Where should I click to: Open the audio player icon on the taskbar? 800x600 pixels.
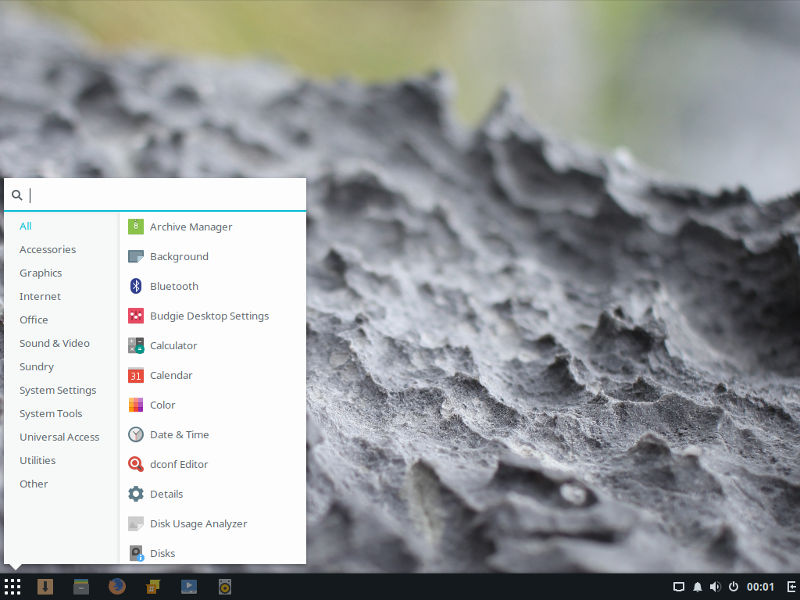coord(225,587)
